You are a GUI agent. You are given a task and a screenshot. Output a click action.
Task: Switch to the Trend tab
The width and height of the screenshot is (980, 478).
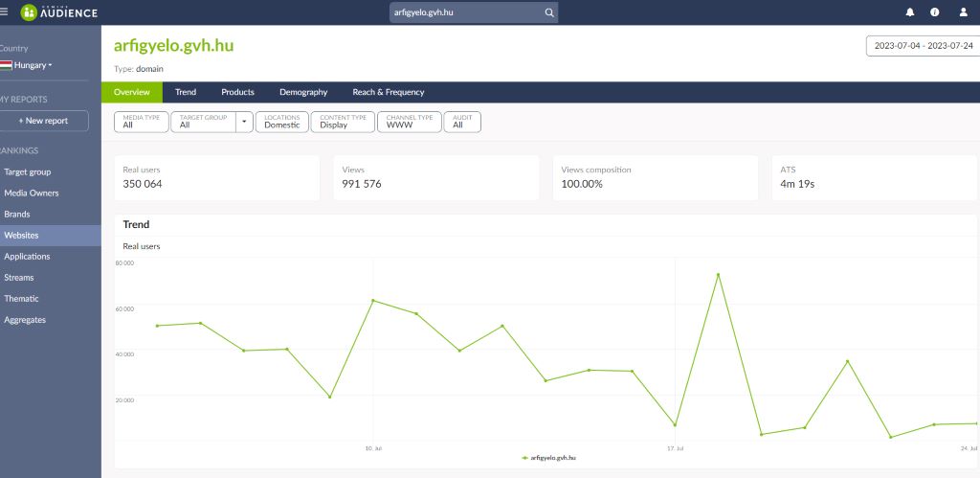pos(186,92)
